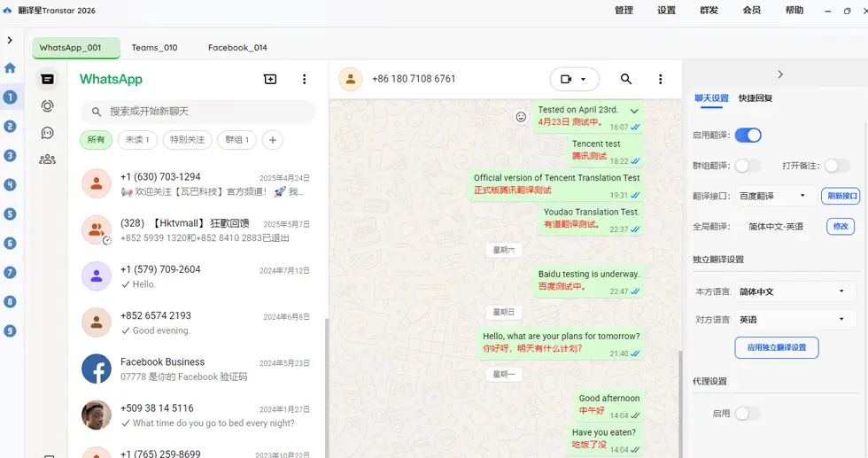
Task: Open the 管理 menu
Action: pos(624,10)
